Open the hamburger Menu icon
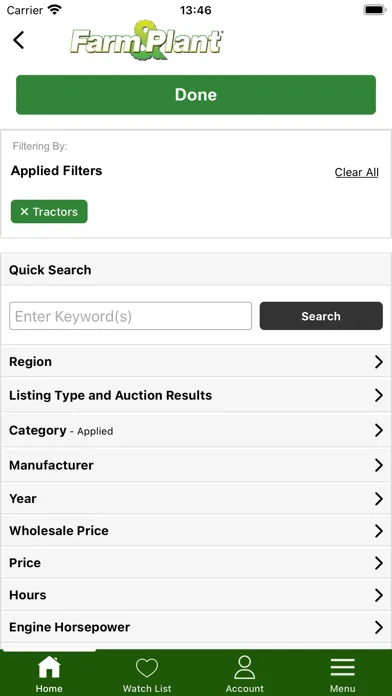The height and width of the screenshot is (696, 392). point(342,668)
